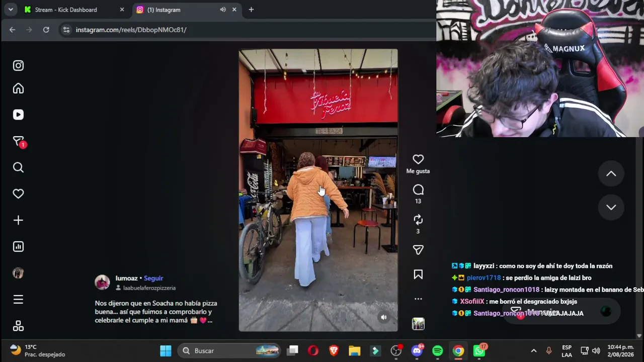
Task: View site information for instagram.com
Action: [66, 30]
